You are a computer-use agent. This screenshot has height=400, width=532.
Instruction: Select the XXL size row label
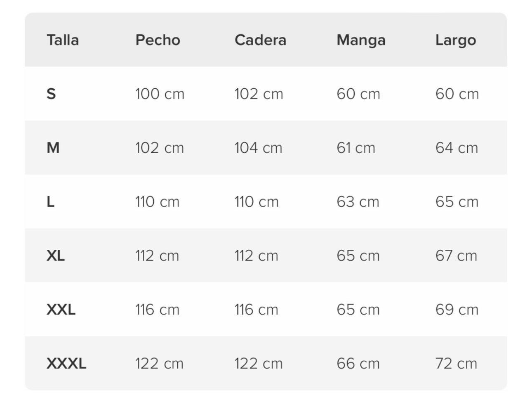click(x=61, y=310)
